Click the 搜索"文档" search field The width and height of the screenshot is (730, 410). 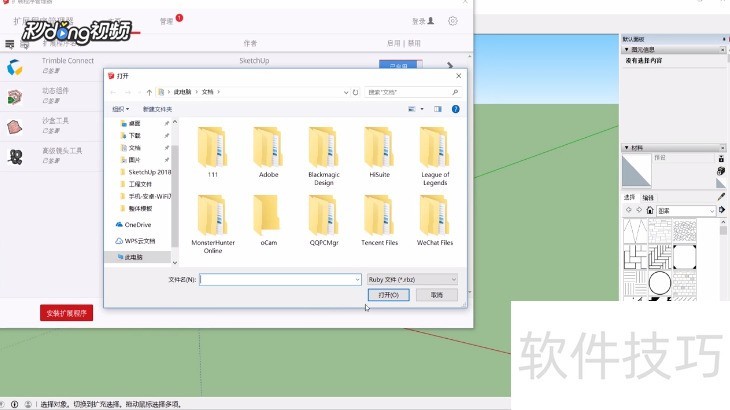(x=413, y=92)
